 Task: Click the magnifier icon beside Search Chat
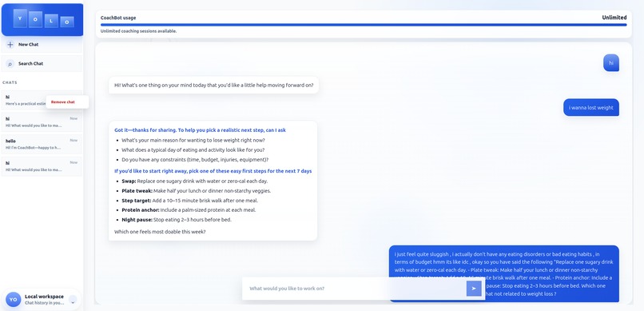tap(10, 64)
